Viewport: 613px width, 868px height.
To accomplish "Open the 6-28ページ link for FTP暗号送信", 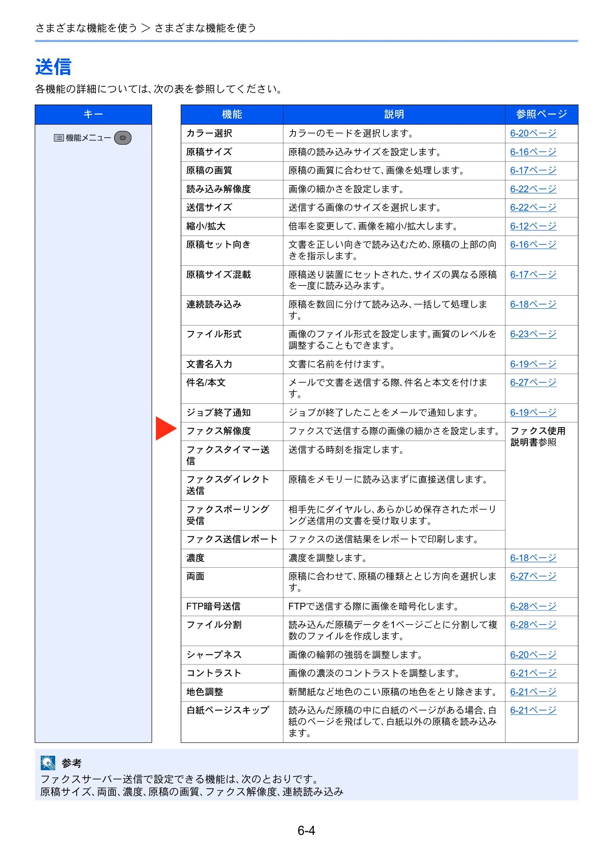I will pyautogui.click(x=533, y=606).
